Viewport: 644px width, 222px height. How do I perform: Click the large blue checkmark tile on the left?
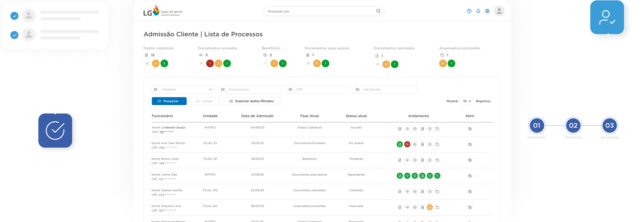coord(55,131)
